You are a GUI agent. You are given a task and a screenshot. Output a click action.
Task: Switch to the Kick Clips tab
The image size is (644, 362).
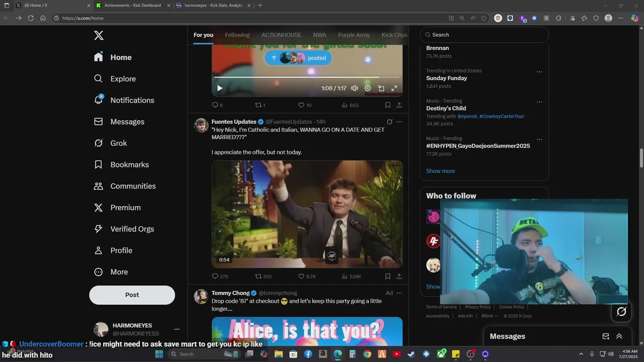(x=394, y=35)
